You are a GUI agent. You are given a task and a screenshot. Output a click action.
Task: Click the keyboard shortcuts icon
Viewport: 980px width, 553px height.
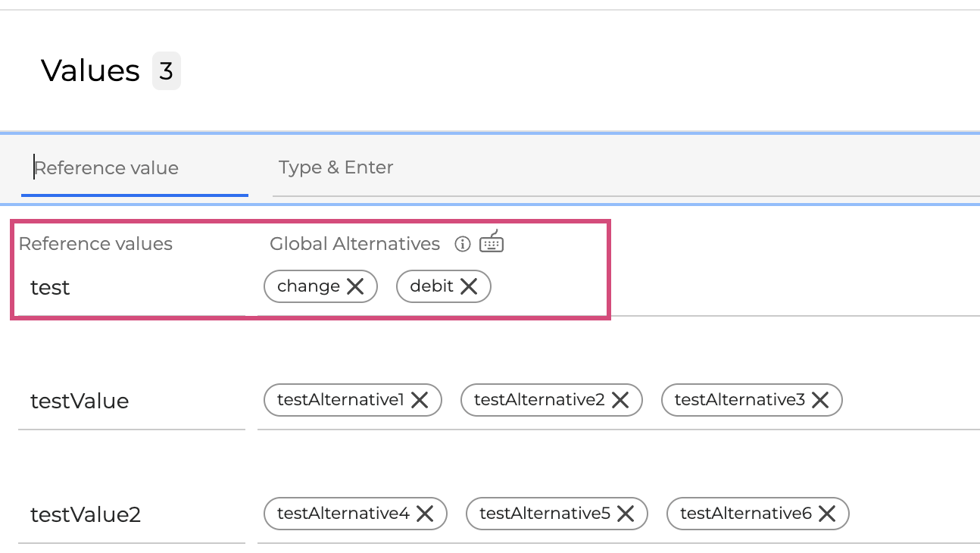click(x=492, y=242)
